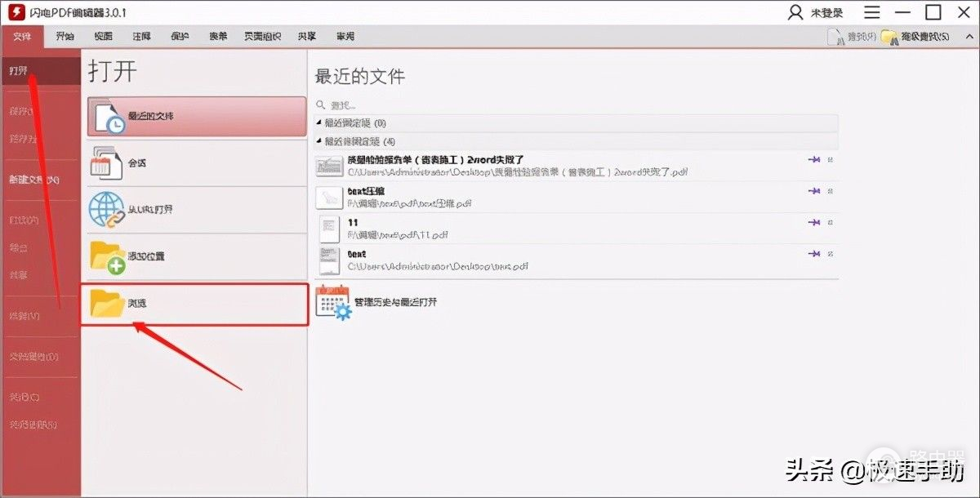Choose the 浏览 browse option
The image size is (980, 498).
point(194,304)
